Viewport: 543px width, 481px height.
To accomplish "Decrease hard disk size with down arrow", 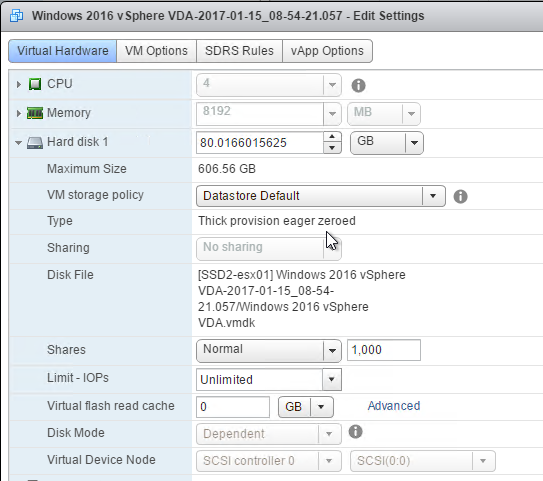I will (x=332, y=148).
